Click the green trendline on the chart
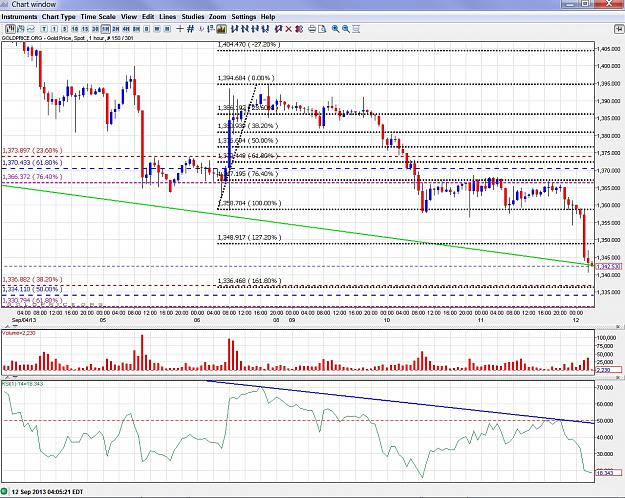The image size is (625, 498). (295, 225)
